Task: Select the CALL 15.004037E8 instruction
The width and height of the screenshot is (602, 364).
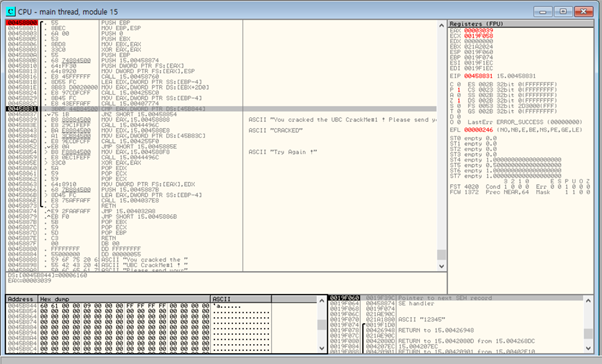Action: click(x=130, y=200)
